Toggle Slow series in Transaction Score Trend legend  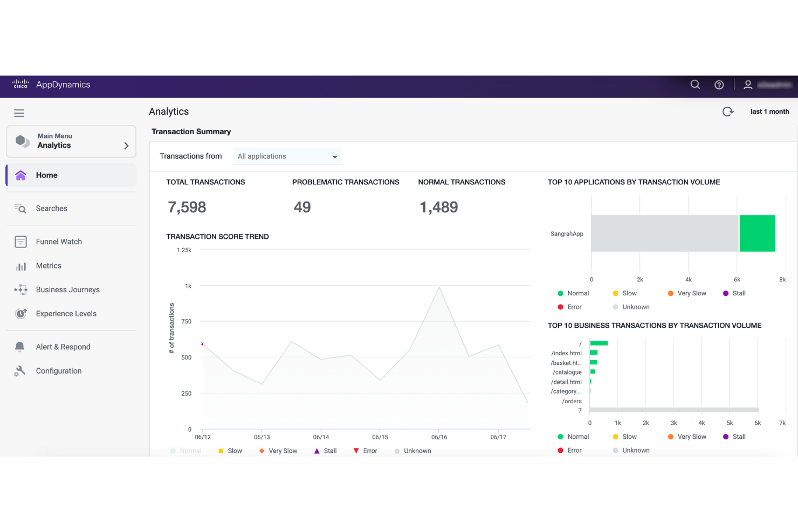(x=230, y=451)
